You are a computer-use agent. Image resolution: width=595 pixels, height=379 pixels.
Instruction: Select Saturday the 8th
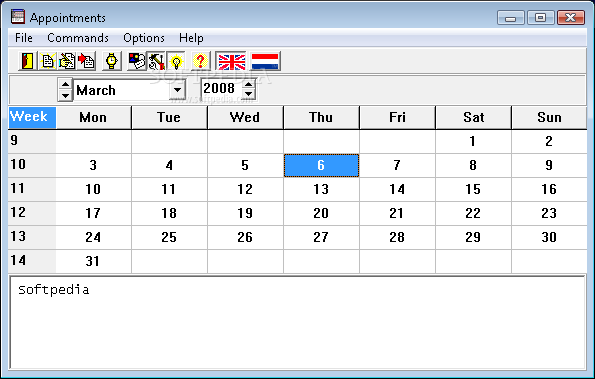473,165
